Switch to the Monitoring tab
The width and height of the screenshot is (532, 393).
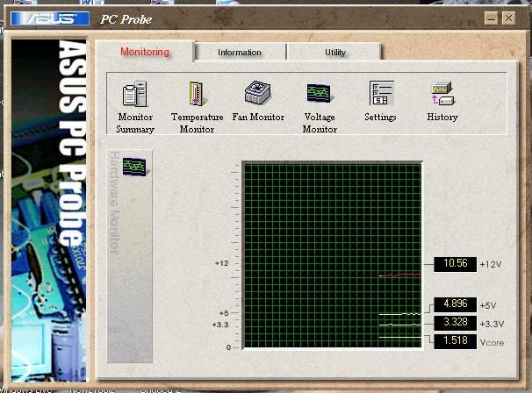click(145, 52)
